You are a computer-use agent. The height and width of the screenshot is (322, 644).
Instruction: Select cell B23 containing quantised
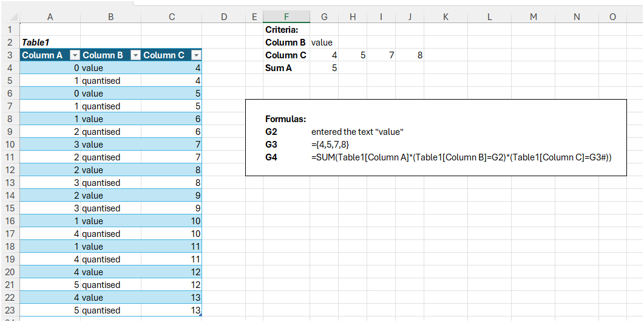click(x=111, y=310)
